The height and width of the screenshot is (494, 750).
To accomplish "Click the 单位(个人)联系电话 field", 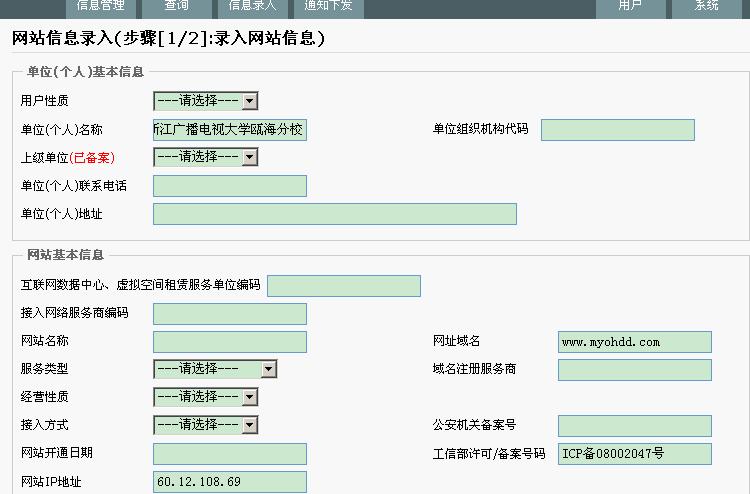I will tap(230, 186).
